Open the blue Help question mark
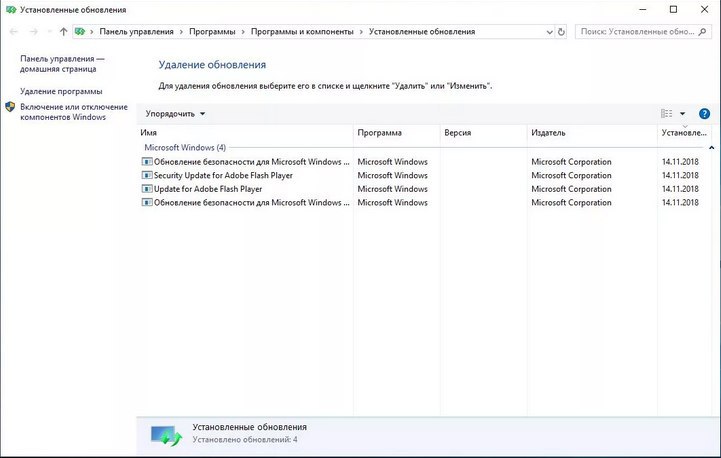The height and width of the screenshot is (458, 721). [x=704, y=114]
